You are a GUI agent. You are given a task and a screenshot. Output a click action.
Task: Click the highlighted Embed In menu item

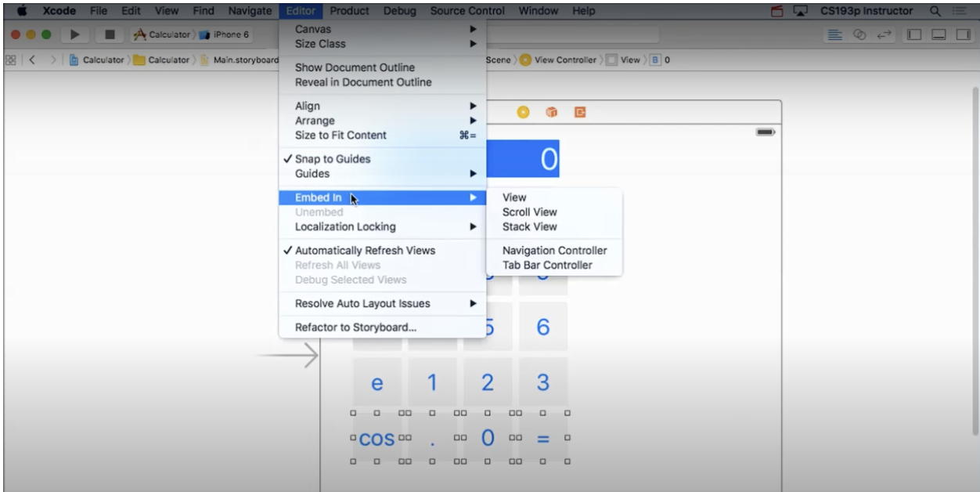pyautogui.click(x=383, y=198)
